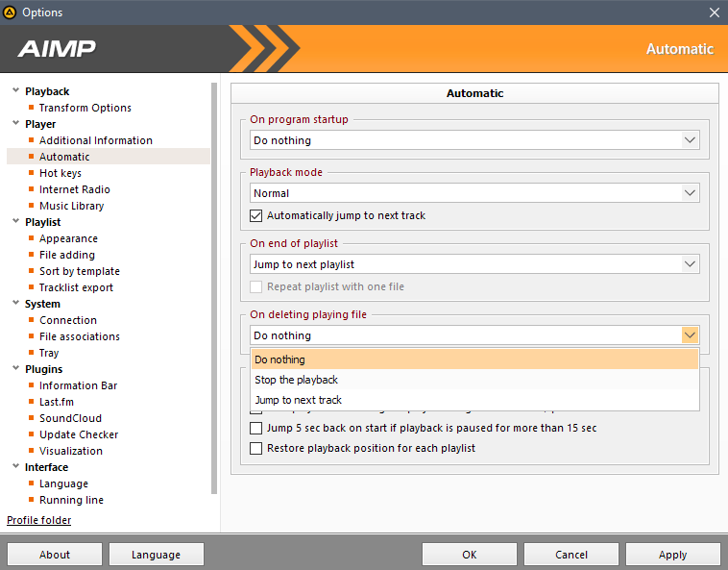Collapse the Player tree section
The width and height of the screenshot is (728, 570).
[15, 123]
